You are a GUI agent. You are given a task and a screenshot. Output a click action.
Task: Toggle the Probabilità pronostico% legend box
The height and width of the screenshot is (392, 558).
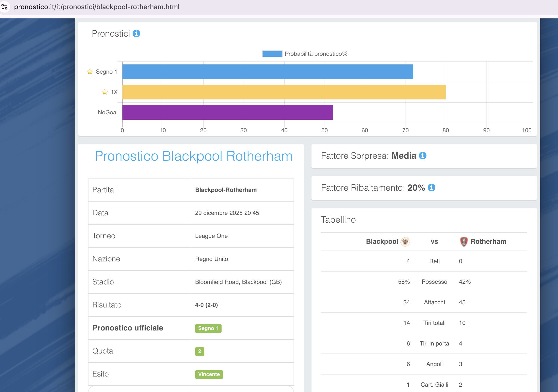click(x=272, y=54)
